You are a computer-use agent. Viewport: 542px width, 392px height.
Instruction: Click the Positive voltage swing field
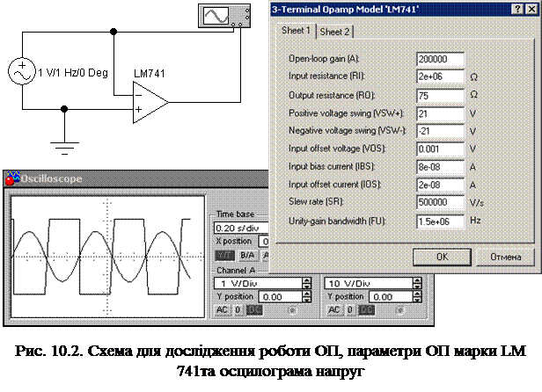tap(440, 113)
